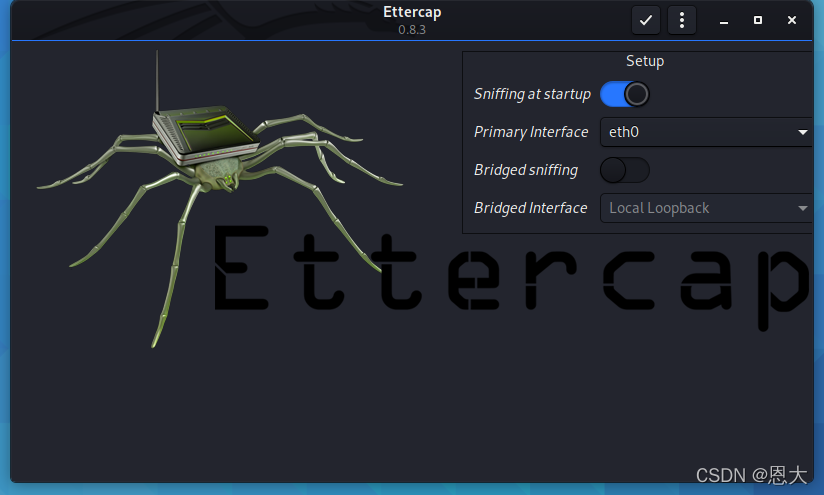This screenshot has height=495, width=824.
Task: Enable the Bridged sniffing switch
Action: tap(625, 170)
